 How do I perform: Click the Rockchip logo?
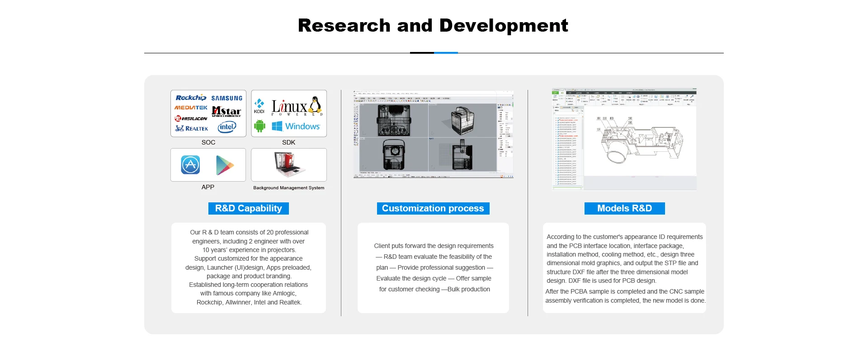point(191,98)
